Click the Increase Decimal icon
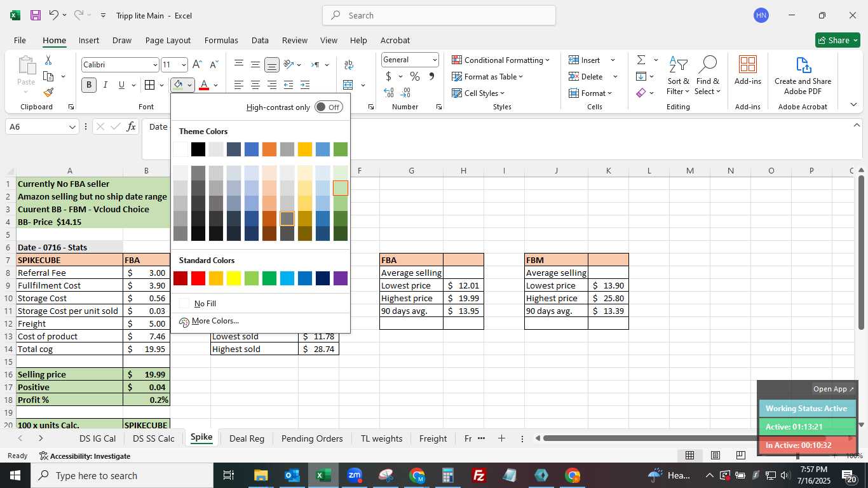Viewport: 868px width, 488px height. click(389, 93)
